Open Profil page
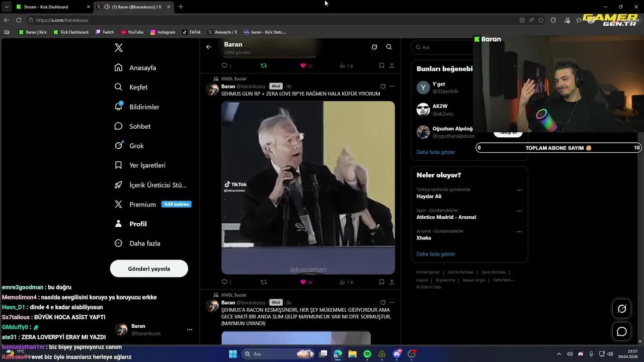This screenshot has height=362, width=644. click(x=130, y=224)
